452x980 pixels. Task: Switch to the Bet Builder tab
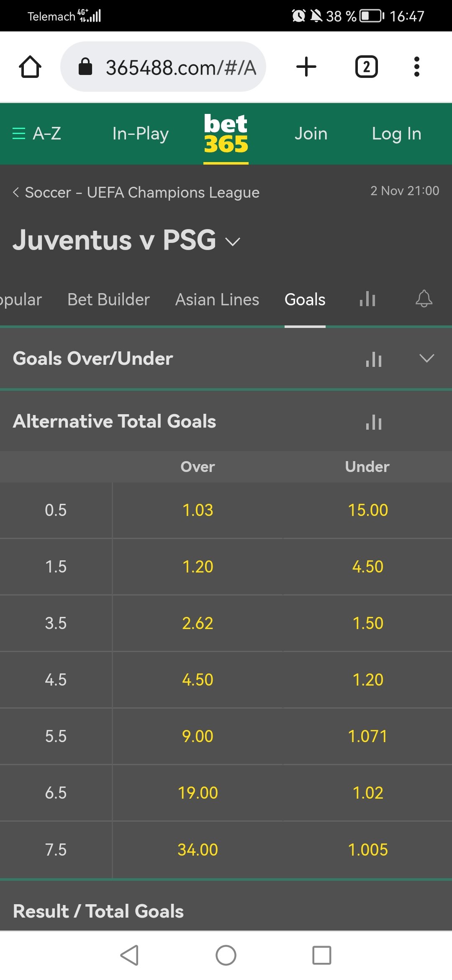coord(108,299)
